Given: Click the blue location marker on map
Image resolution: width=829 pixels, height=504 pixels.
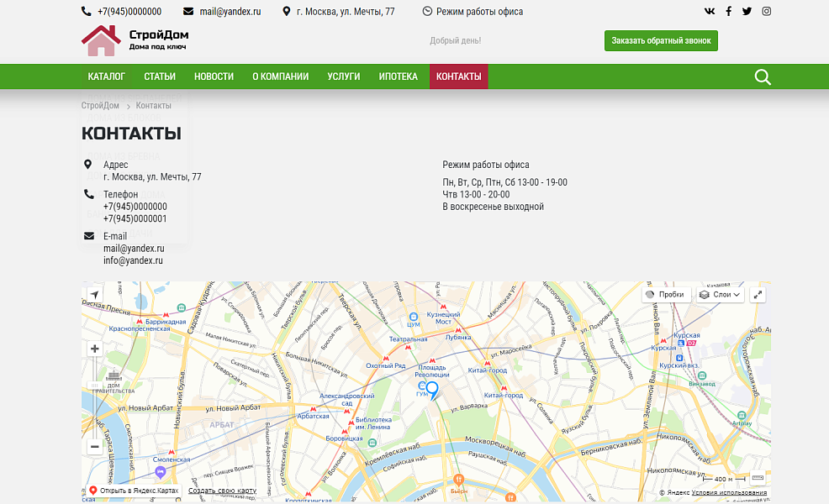Looking at the screenshot, I should [x=431, y=390].
